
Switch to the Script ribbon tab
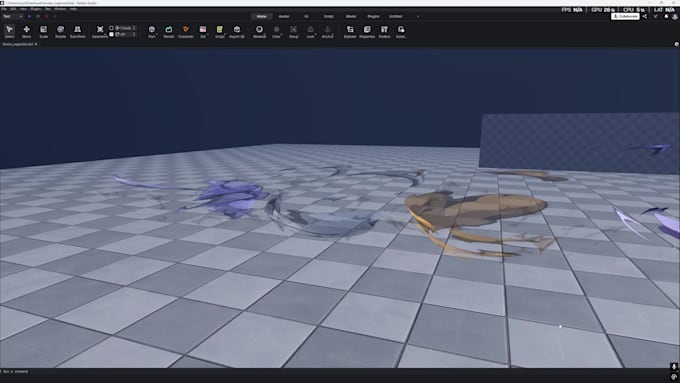tap(329, 16)
